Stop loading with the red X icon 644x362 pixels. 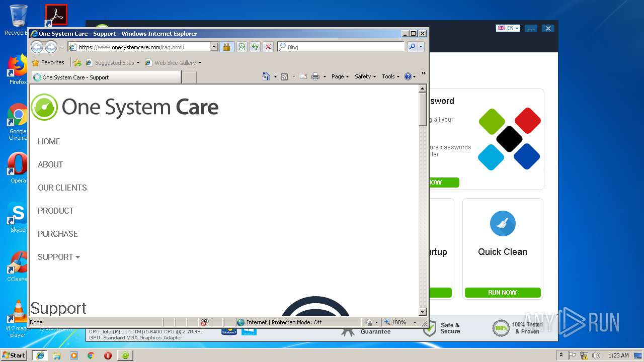pyautogui.click(x=268, y=47)
